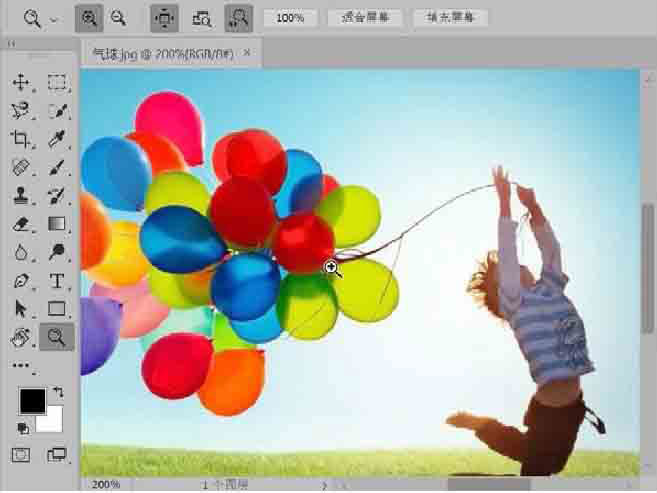This screenshot has height=493, width=657.
Task: Select the Zoom tool in toolbox
Action: 57,337
